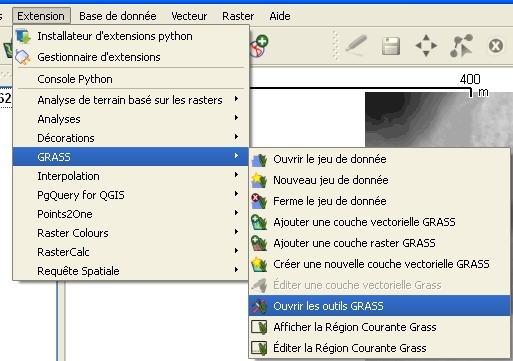Choose Ouvrir le jeu de donnée
The width and height of the screenshot is (513, 361).
[379, 159]
